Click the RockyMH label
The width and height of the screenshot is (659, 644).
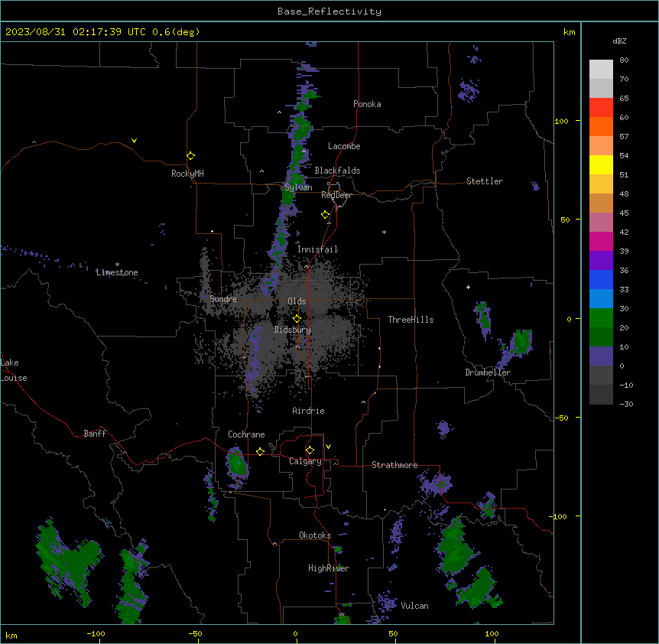pyautogui.click(x=187, y=174)
